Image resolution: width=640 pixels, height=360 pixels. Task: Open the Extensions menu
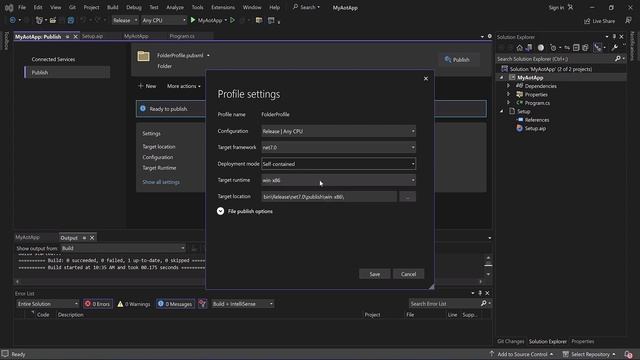(x=223, y=7)
